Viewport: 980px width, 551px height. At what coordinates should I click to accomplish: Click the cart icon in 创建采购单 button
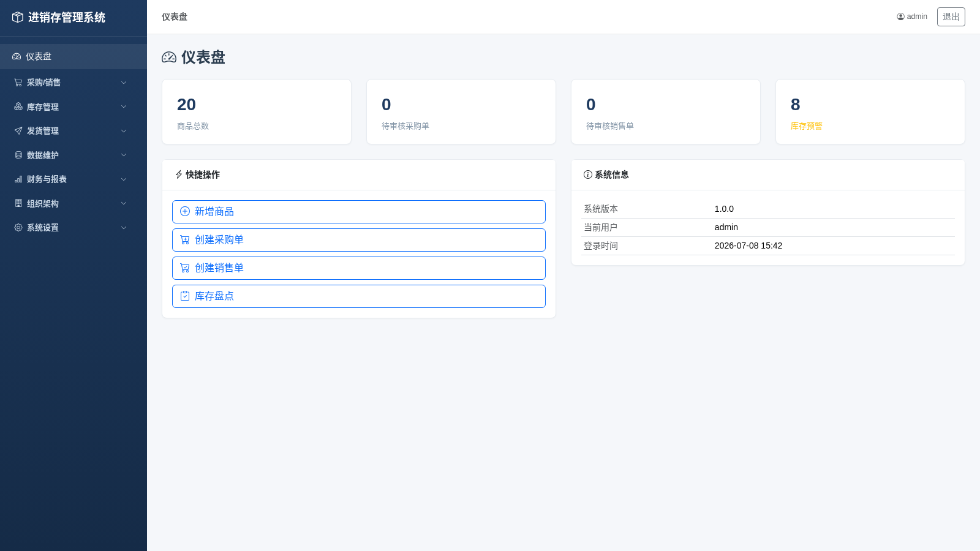[185, 239]
